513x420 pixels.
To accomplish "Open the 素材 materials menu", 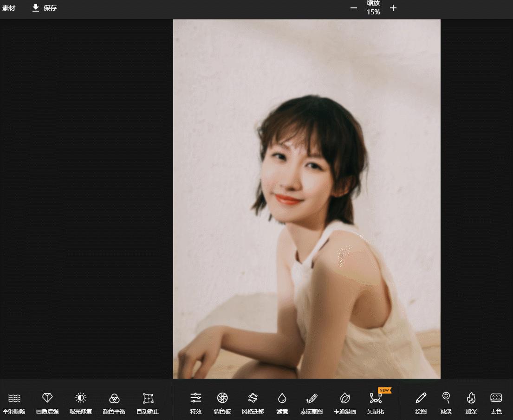I will [9, 8].
